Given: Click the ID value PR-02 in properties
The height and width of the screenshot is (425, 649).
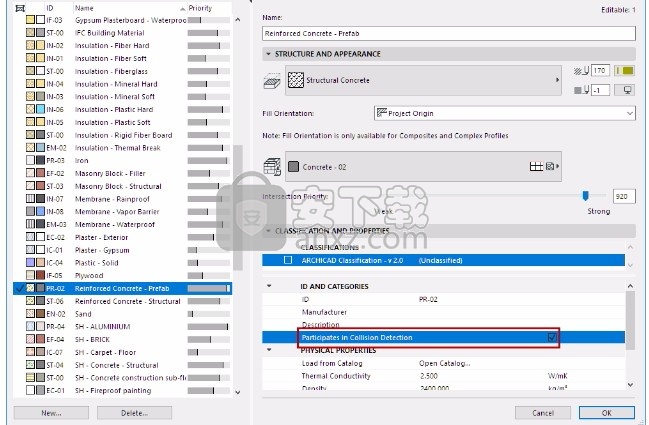Looking at the screenshot, I should [x=428, y=299].
